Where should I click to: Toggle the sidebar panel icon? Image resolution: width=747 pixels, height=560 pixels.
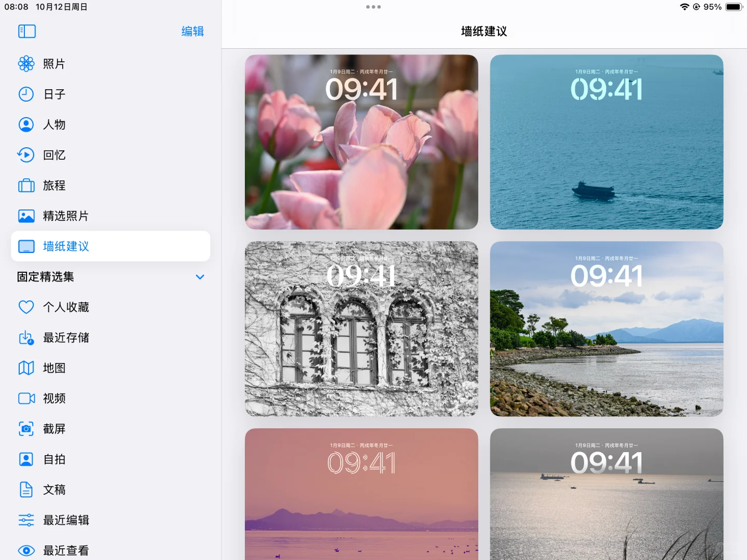[x=27, y=31]
